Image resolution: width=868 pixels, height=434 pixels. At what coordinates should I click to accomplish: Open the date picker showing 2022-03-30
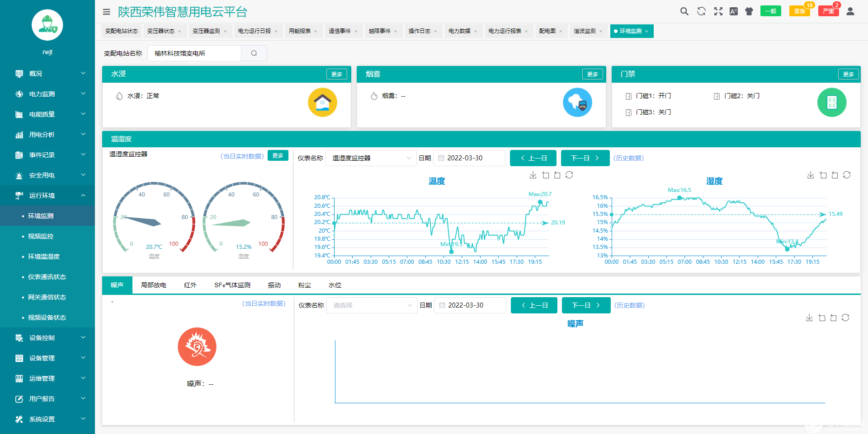click(469, 158)
